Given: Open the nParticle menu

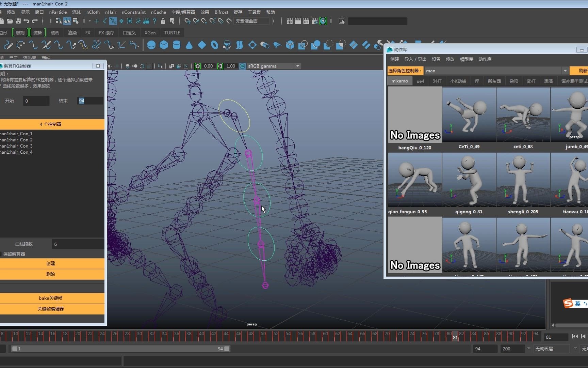Looking at the screenshot, I should click(58, 12).
